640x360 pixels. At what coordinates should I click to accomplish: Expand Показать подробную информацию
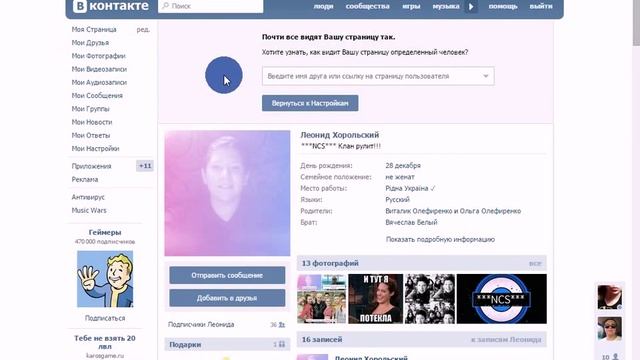coord(440,240)
